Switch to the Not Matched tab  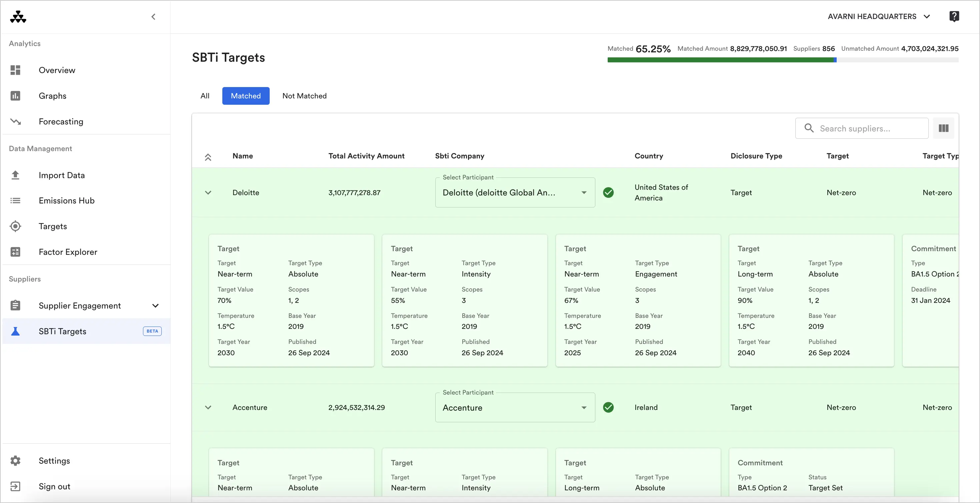[x=304, y=96]
